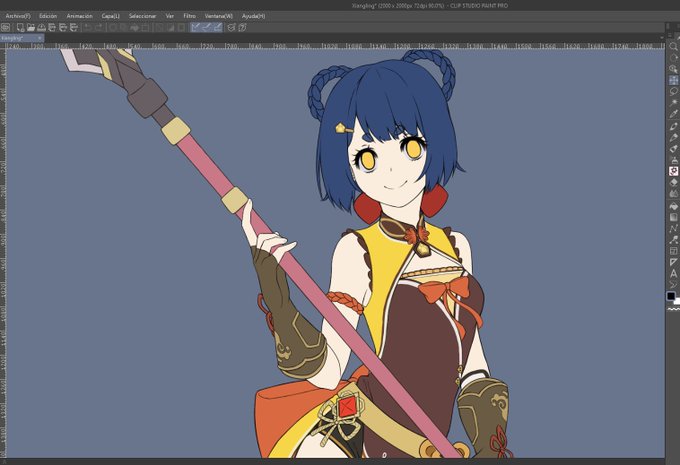
Task: Open the Ver menu
Action: (x=170, y=16)
